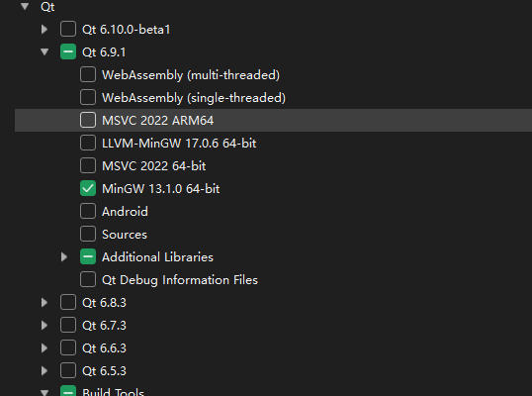Select the 'Qt 6.6.3' label
532x396 pixels.
click(x=104, y=348)
